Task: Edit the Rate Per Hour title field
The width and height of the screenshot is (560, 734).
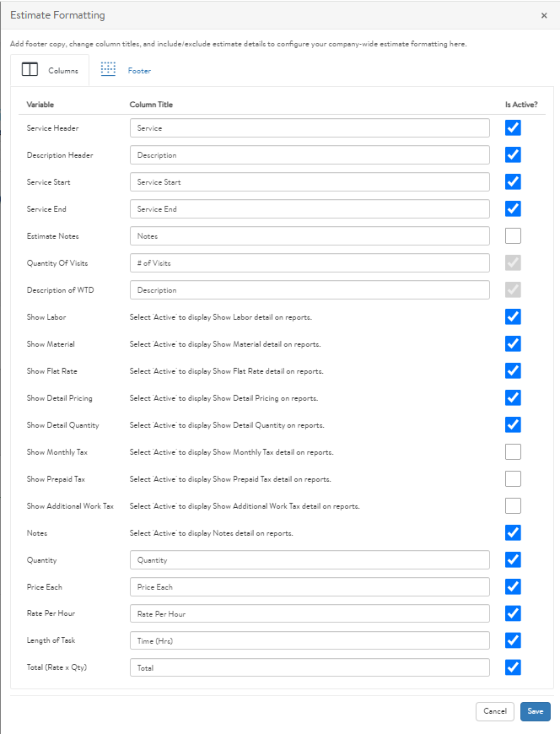Action: [x=310, y=613]
